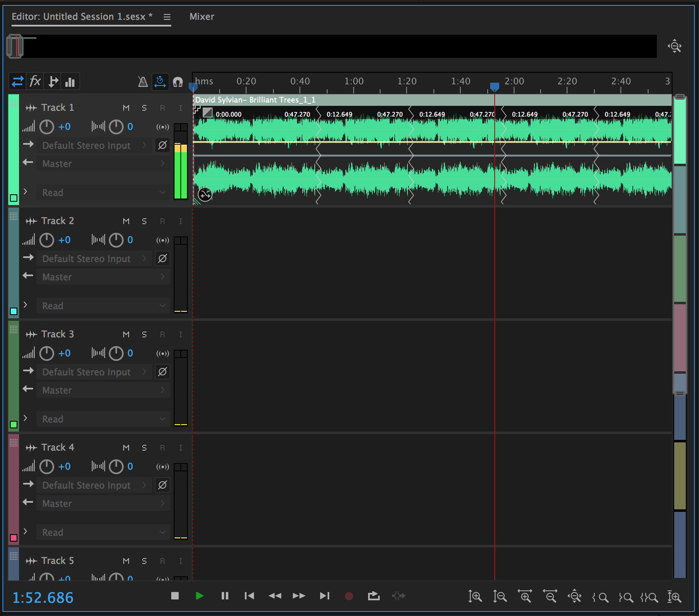Click the Track 1 volume knob
The height and width of the screenshot is (616, 699).
pyautogui.click(x=47, y=127)
